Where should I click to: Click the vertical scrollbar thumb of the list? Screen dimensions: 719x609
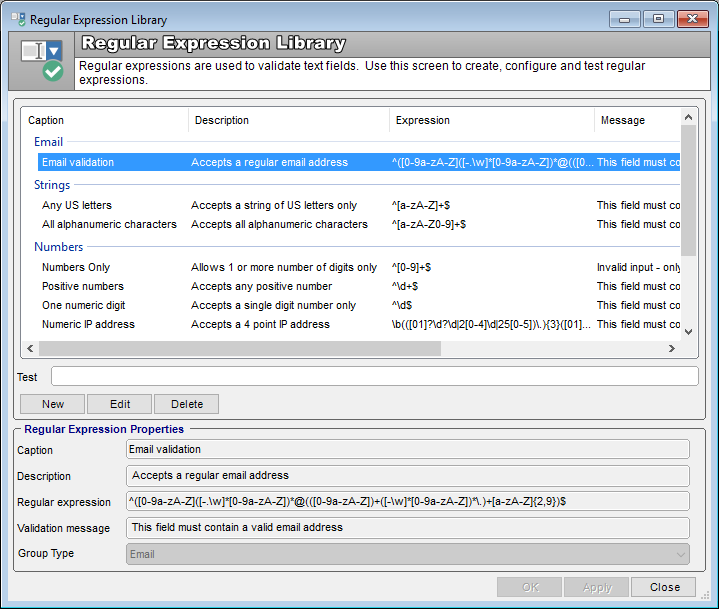point(688,190)
